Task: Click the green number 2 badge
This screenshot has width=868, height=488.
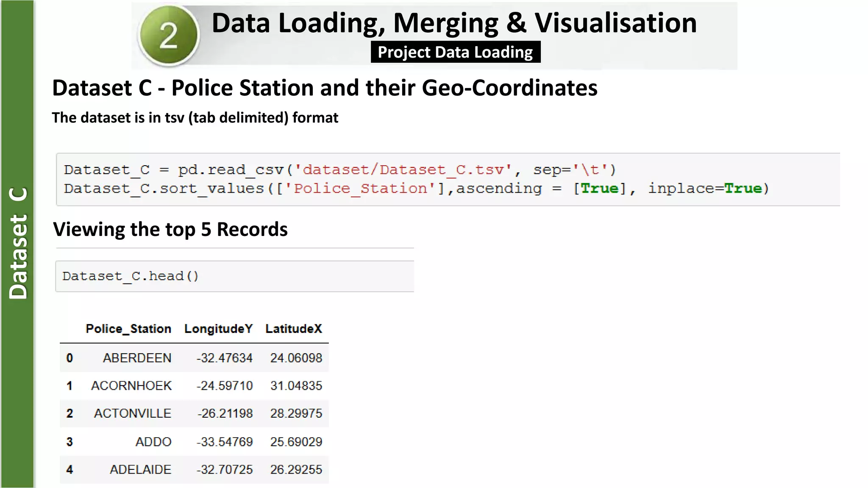Action: pos(169,36)
